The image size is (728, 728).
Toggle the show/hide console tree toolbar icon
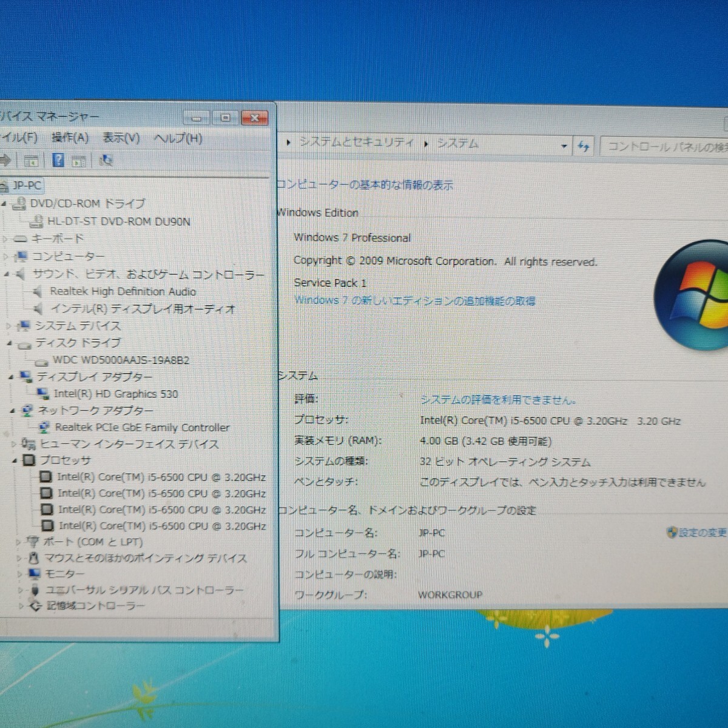(31, 161)
